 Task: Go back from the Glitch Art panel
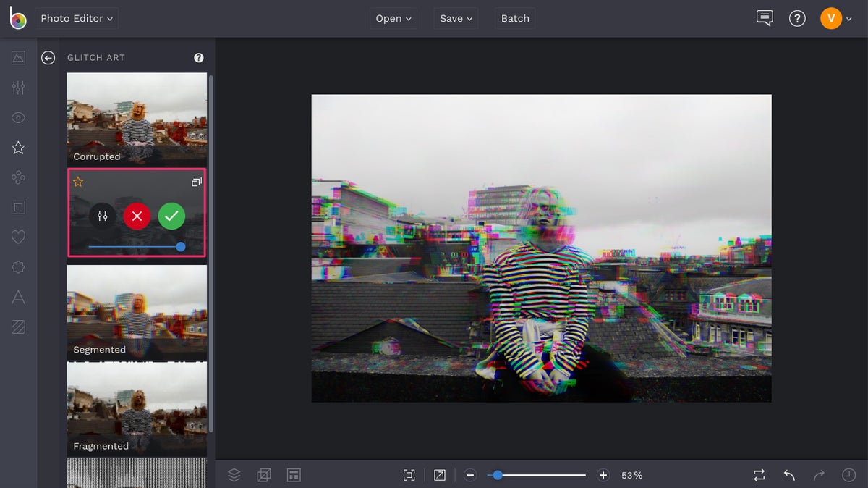pyautogui.click(x=48, y=58)
